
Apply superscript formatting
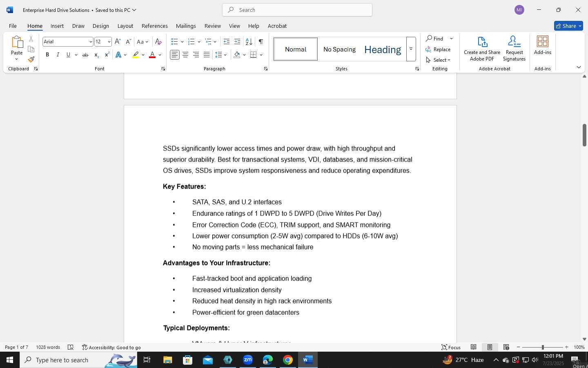click(107, 55)
